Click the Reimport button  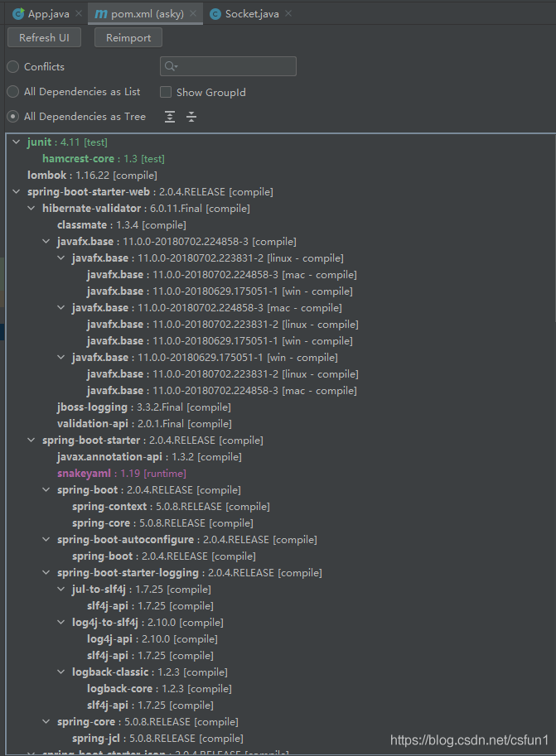[x=128, y=37]
